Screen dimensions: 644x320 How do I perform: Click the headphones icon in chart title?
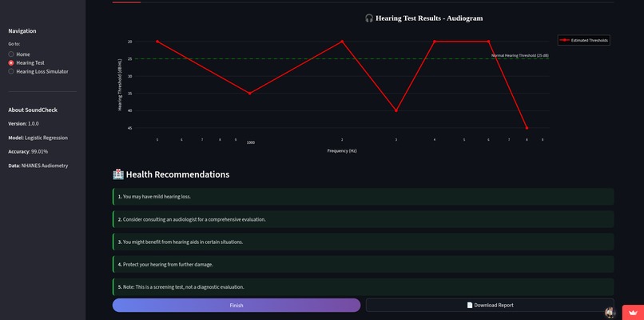point(369,18)
